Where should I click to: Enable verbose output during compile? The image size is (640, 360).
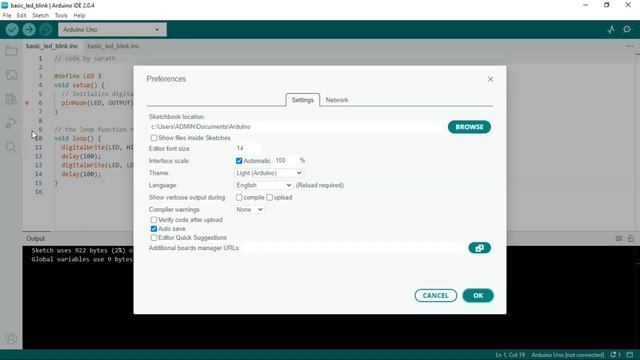239,198
